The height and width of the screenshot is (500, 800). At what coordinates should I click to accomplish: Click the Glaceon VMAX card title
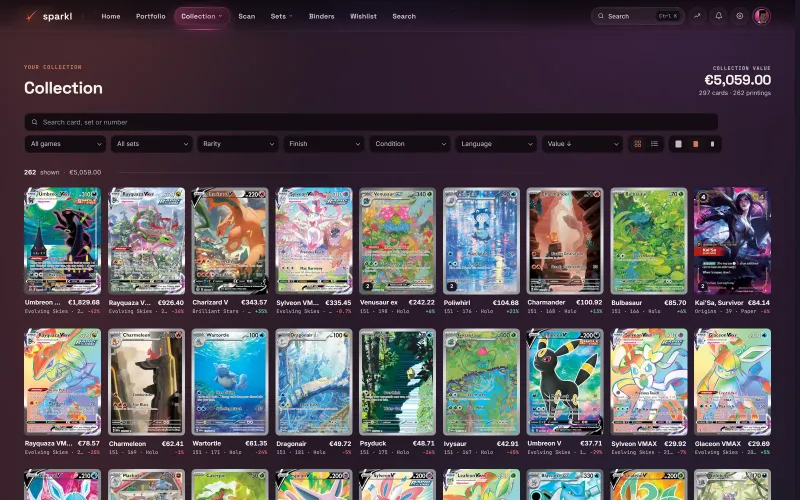tap(717, 443)
